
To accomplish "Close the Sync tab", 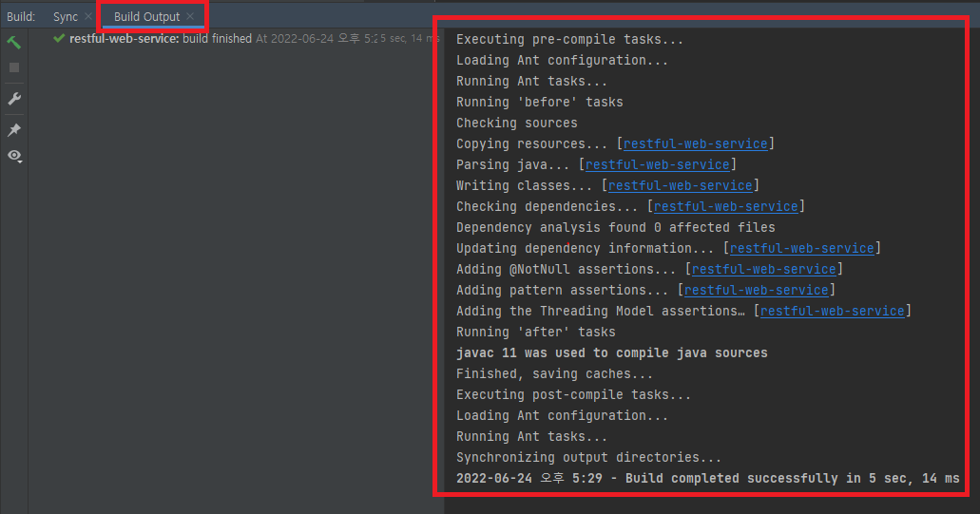I will [88, 16].
